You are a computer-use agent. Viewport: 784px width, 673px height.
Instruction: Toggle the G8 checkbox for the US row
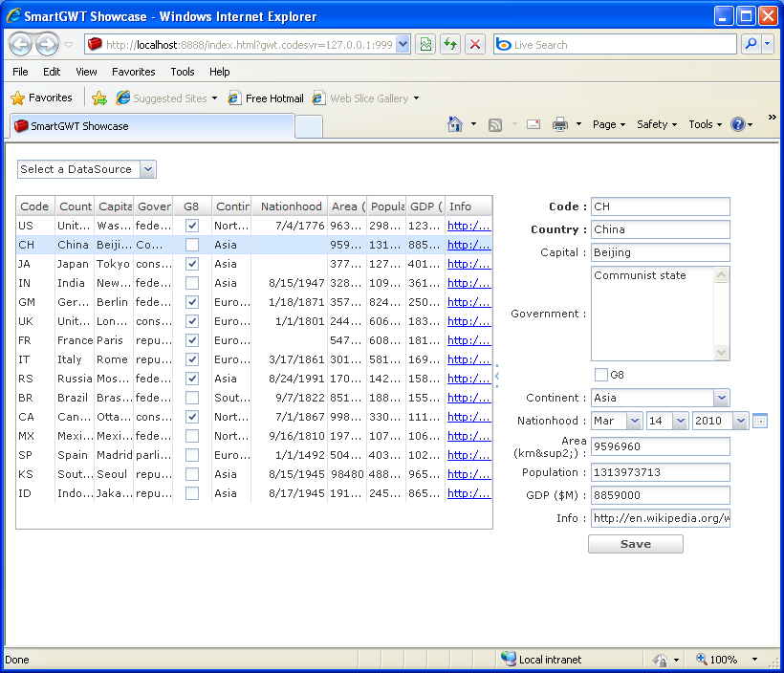(192, 226)
